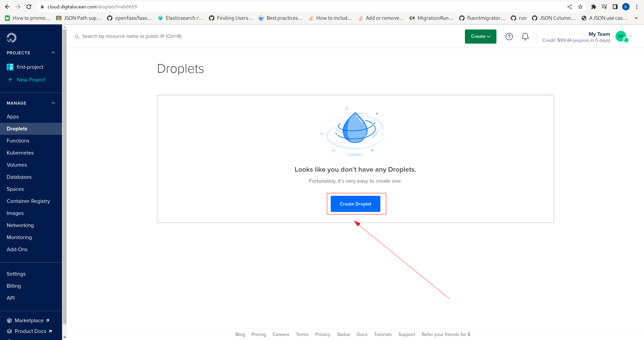Click the first-project icon in sidebar

(10, 67)
